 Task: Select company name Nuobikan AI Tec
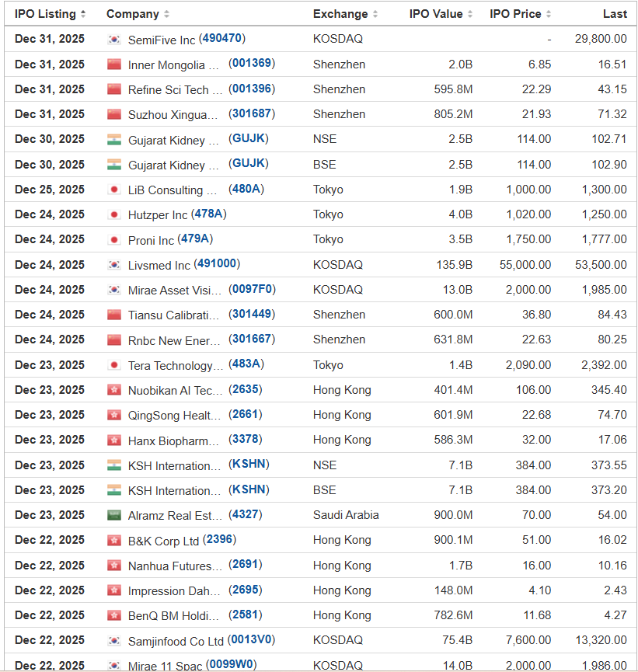[176, 391]
